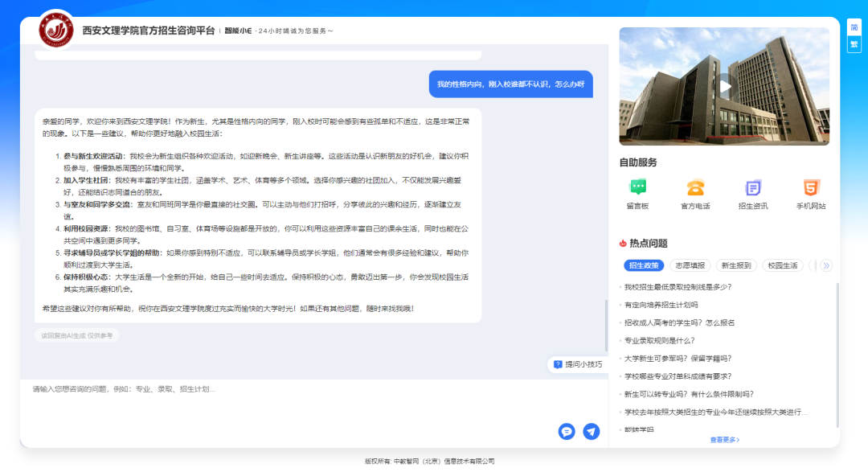Click the round chat bubble icon beside send

tap(567, 431)
